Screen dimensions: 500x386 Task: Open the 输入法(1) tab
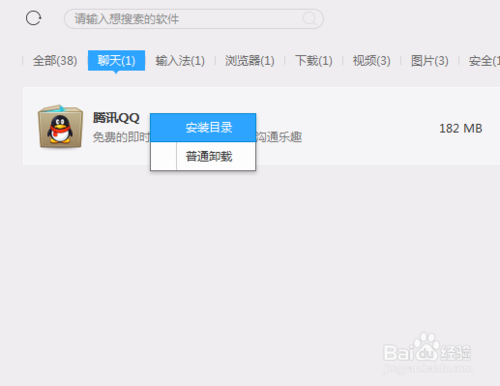click(180, 61)
